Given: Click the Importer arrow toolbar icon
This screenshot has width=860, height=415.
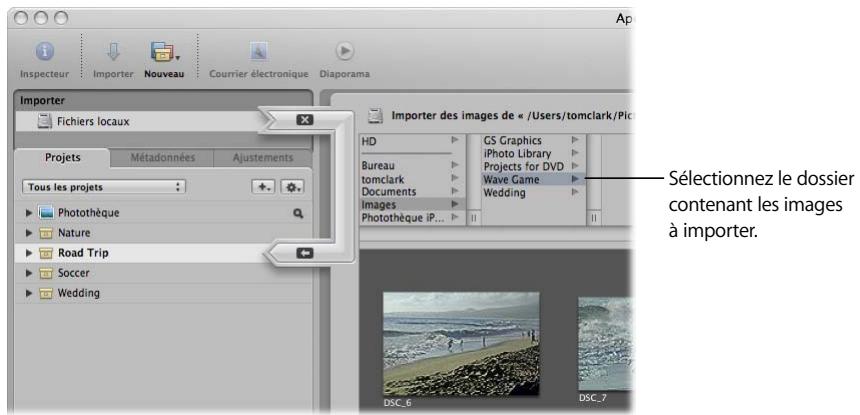Looking at the screenshot, I should point(113,53).
